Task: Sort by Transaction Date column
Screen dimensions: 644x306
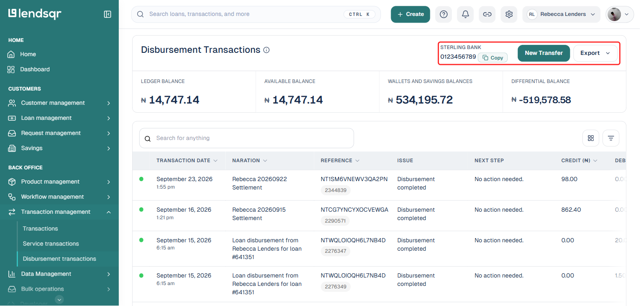Action: pyautogui.click(x=187, y=161)
